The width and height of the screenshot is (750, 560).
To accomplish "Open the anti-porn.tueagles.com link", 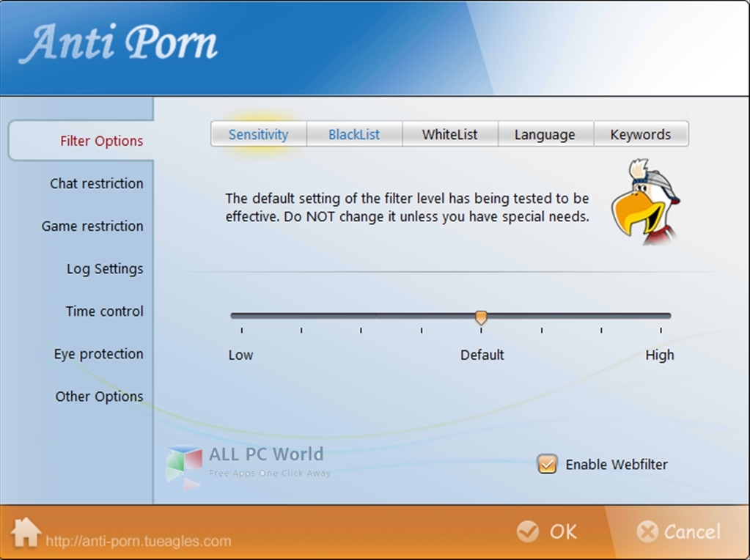I will tap(139, 541).
